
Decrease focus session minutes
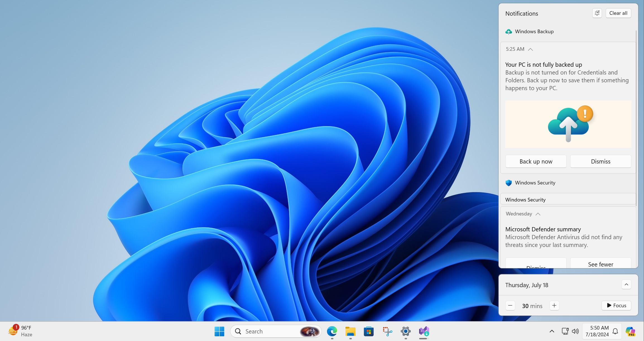[x=510, y=306]
